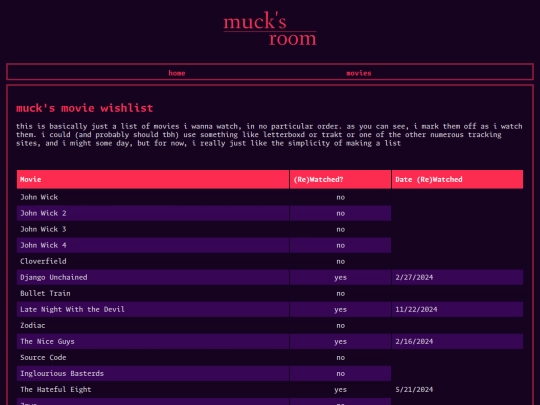Select the muck's movie wishlist heading
The height and width of the screenshot is (405, 540).
(x=84, y=108)
